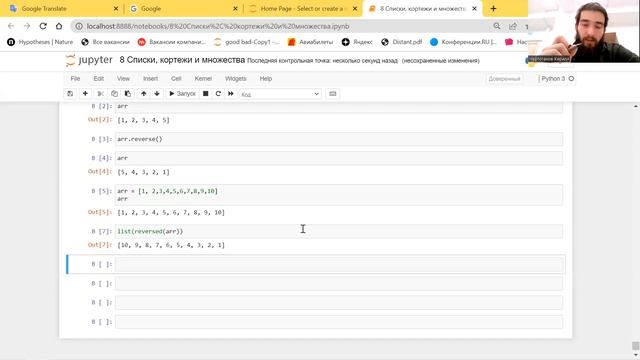Open the command palette keyboard icon
This screenshot has width=640, height=360.
click(333, 94)
